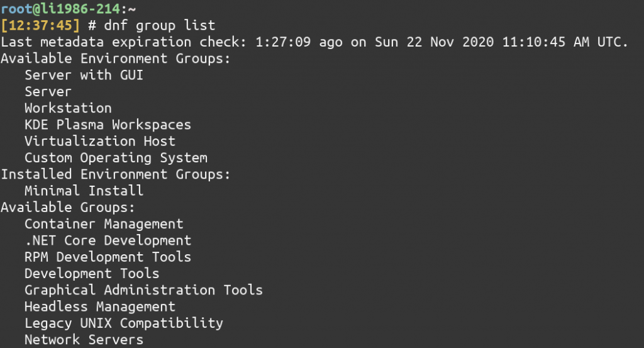Click Legacy UNIX Compatibility line

pos(124,323)
